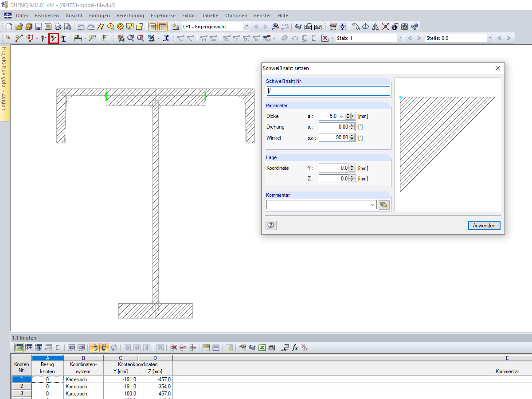Click the Anwenden button

tap(484, 226)
